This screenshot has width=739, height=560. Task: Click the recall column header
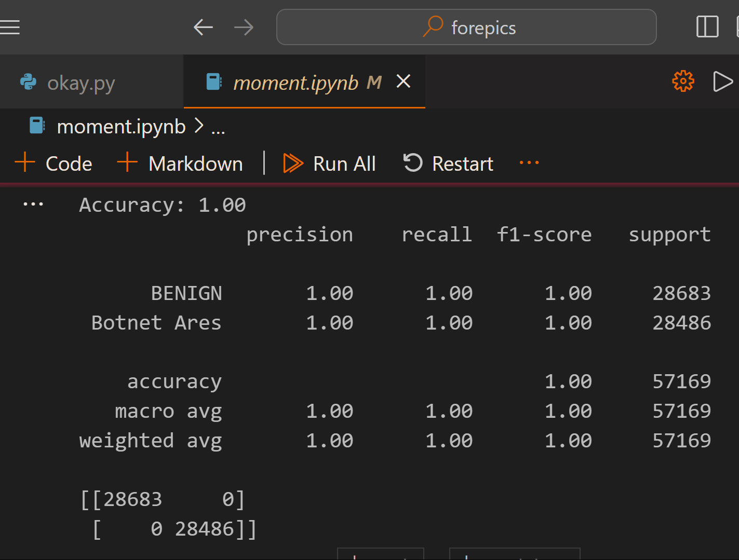(x=437, y=235)
